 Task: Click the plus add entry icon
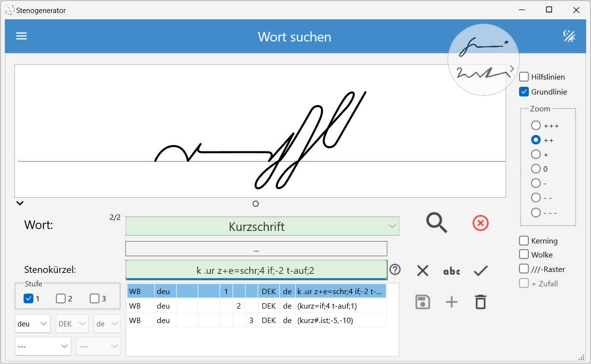coord(452,302)
